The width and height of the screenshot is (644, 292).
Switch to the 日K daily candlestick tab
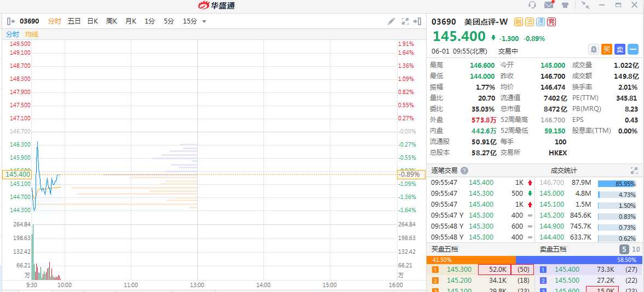pos(93,21)
